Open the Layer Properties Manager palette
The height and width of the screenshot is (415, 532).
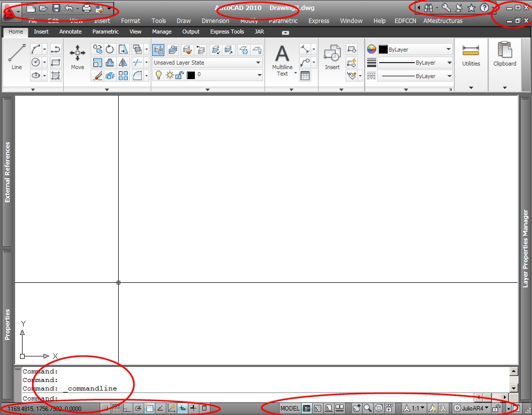pyautogui.click(x=525, y=248)
